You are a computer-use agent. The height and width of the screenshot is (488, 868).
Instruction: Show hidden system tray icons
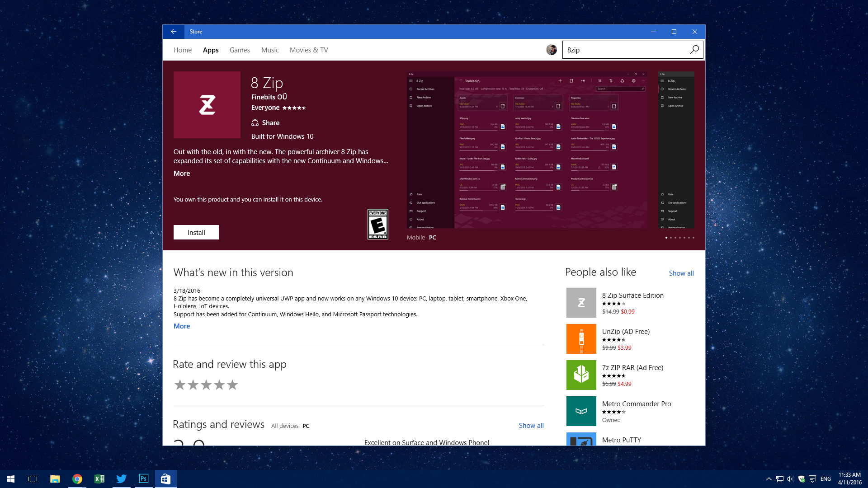pyautogui.click(x=769, y=479)
